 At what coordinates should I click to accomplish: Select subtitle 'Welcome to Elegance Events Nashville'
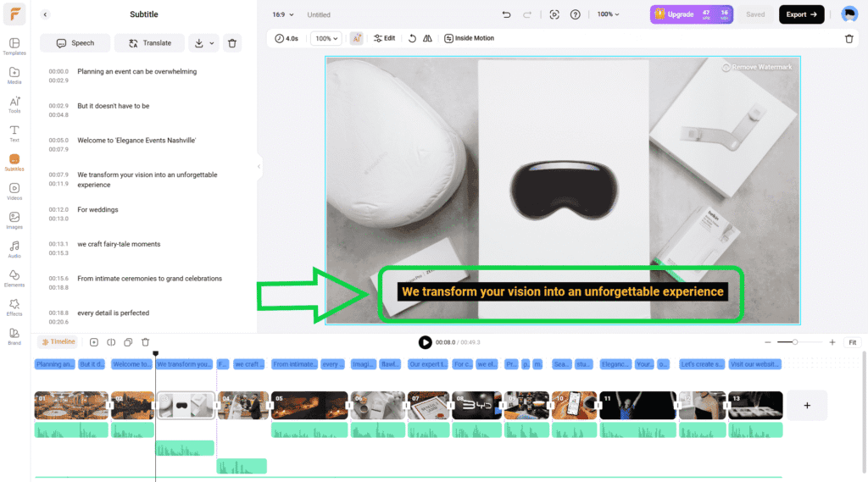click(x=136, y=140)
